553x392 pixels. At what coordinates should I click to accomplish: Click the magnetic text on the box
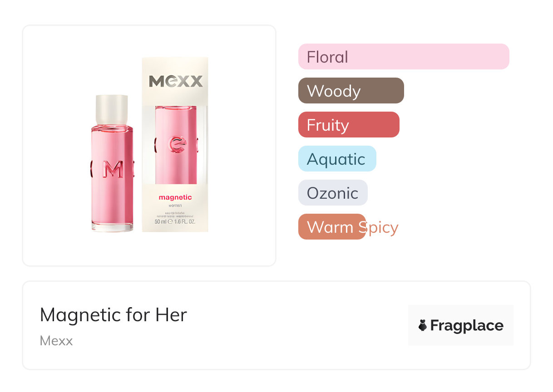tap(175, 197)
